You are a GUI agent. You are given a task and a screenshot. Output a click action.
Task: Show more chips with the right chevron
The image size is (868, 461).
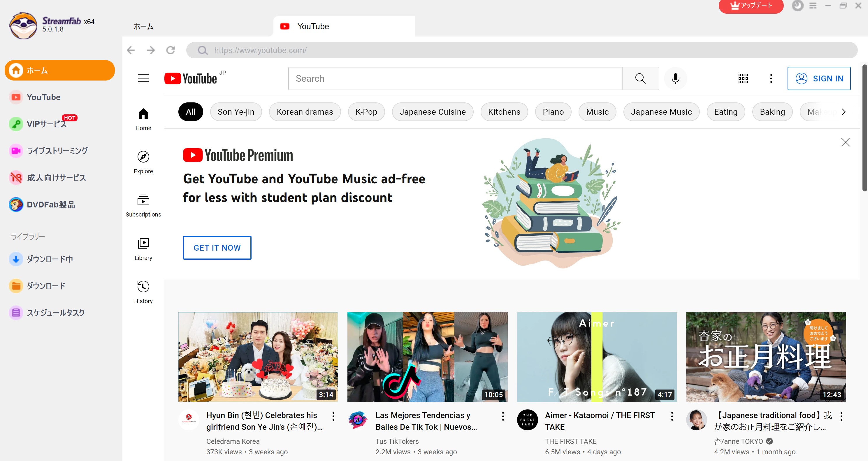click(x=844, y=112)
